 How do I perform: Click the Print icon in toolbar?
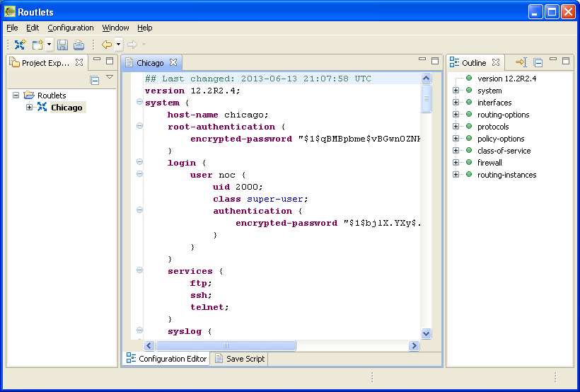coord(79,45)
